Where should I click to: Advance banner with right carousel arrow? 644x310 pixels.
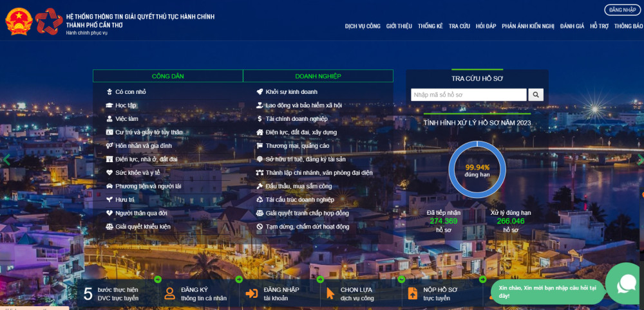(639, 160)
